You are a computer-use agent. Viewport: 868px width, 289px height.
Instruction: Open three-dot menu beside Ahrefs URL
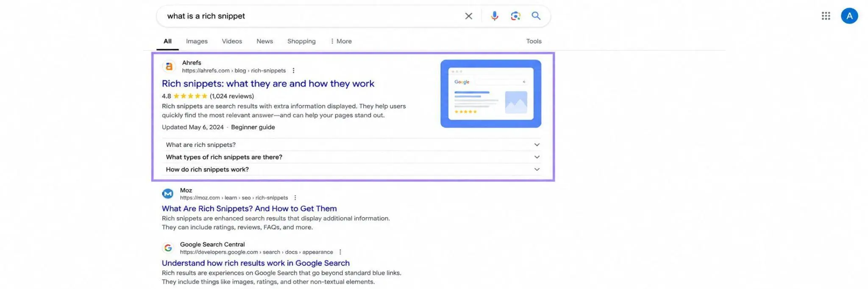[x=293, y=71]
